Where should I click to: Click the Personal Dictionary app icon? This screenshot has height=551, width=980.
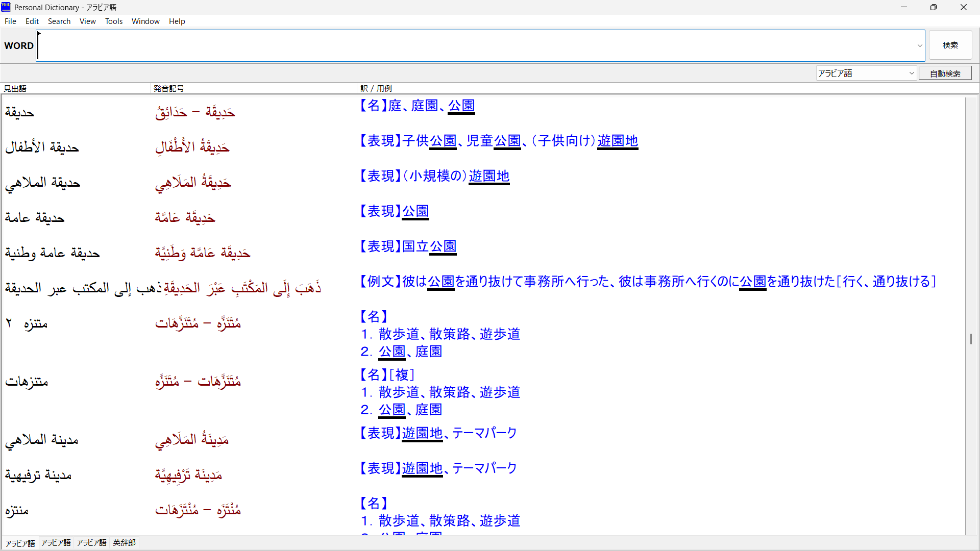coord(6,7)
